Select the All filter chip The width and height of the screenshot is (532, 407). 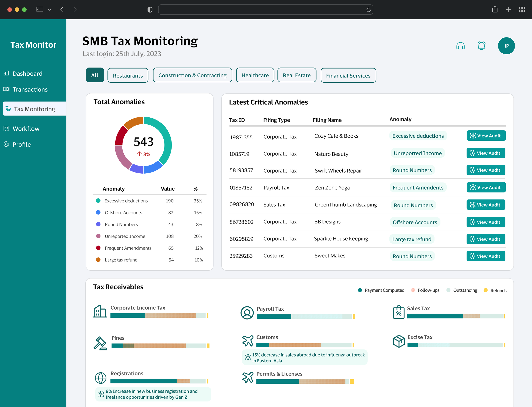pos(95,75)
